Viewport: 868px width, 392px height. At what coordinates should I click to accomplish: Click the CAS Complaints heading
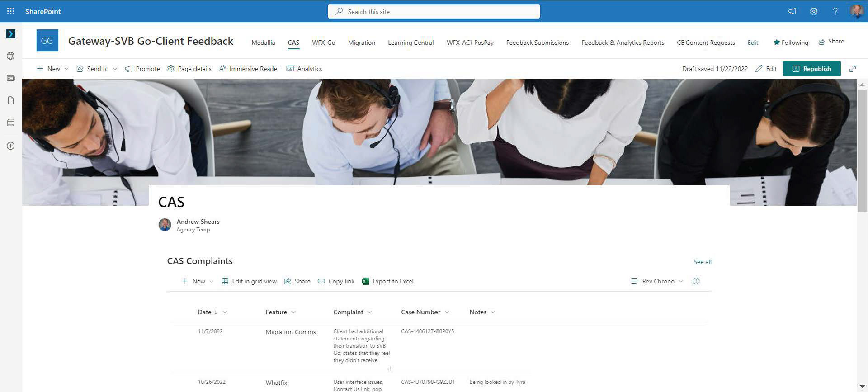[x=200, y=261]
